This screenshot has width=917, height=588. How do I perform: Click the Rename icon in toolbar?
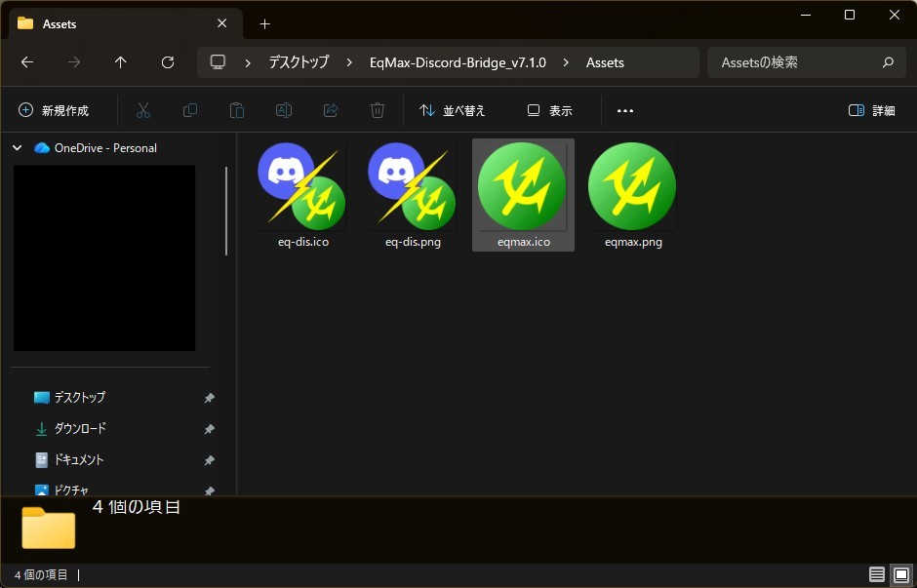pyautogui.click(x=284, y=110)
